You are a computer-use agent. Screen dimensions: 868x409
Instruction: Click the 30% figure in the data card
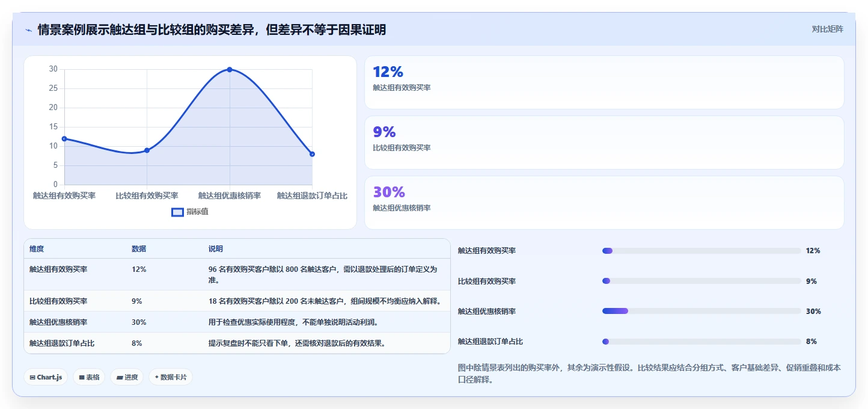(x=389, y=192)
